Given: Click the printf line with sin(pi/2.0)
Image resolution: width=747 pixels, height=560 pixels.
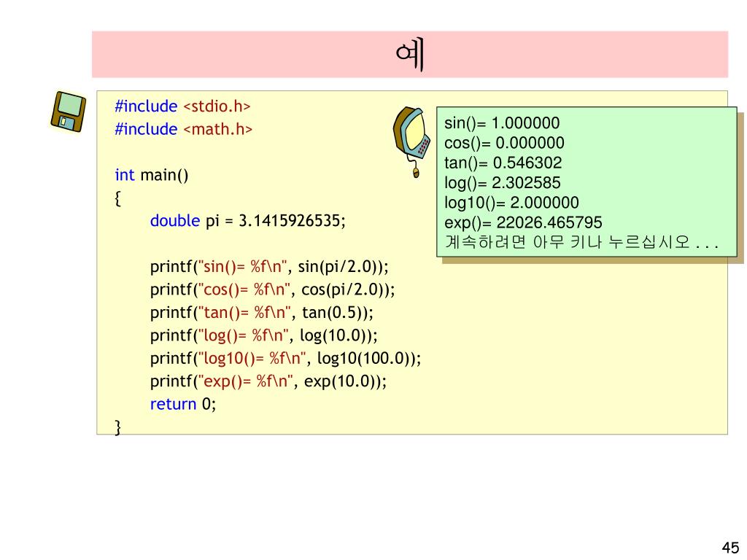Looking at the screenshot, I should pyautogui.click(x=269, y=266).
